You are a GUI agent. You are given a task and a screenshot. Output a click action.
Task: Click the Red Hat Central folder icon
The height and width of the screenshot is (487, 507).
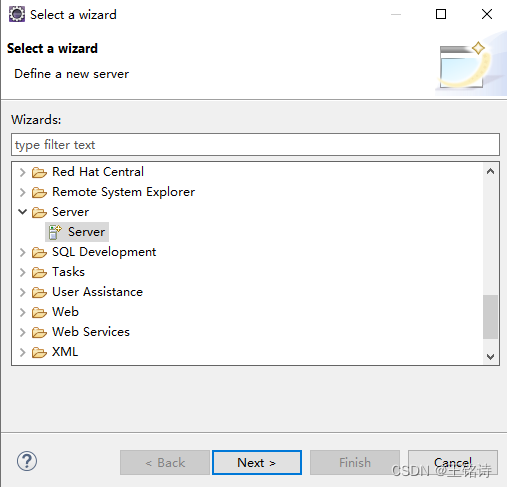(x=39, y=172)
